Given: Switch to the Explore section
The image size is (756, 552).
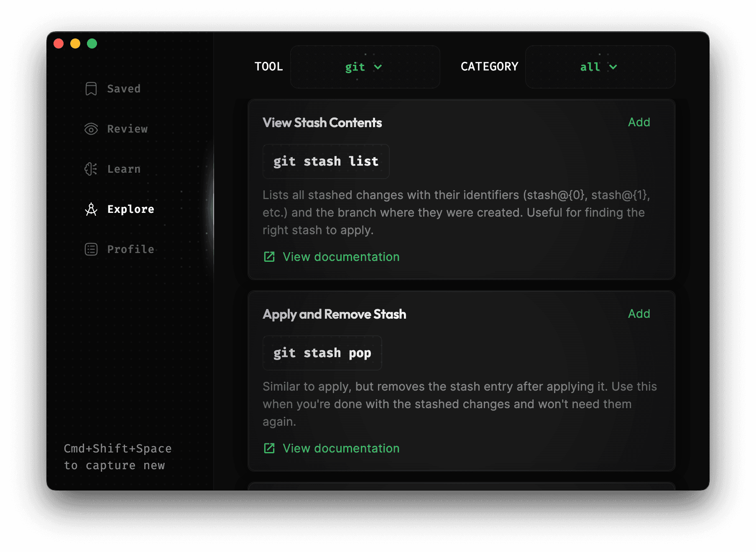Looking at the screenshot, I should [130, 209].
